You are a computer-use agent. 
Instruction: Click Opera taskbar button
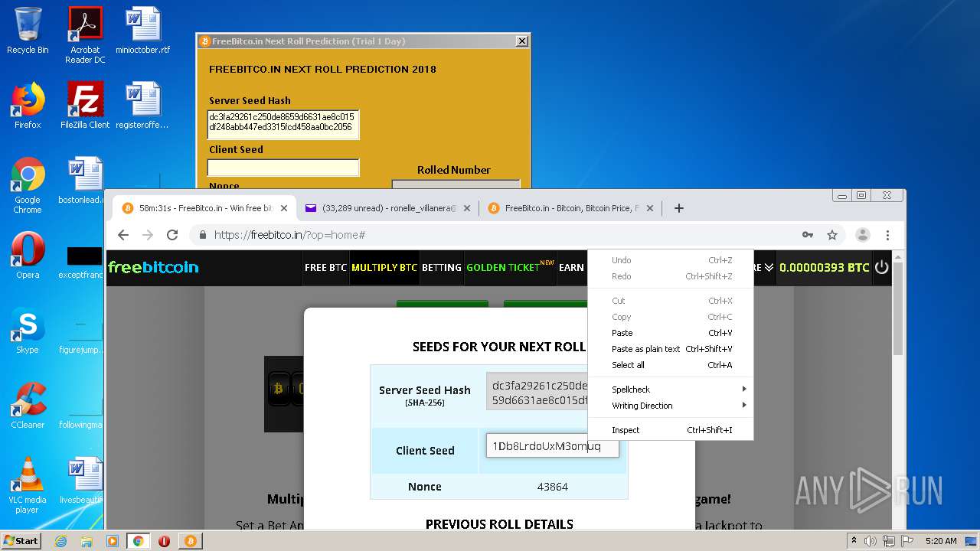[x=164, y=541]
